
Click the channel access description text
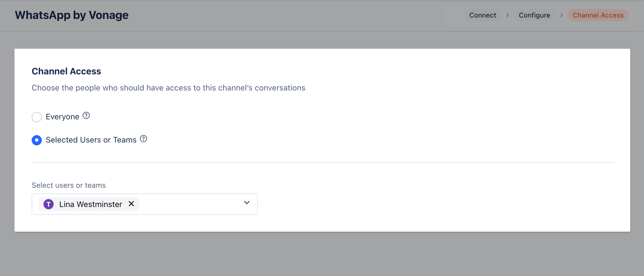click(x=168, y=88)
